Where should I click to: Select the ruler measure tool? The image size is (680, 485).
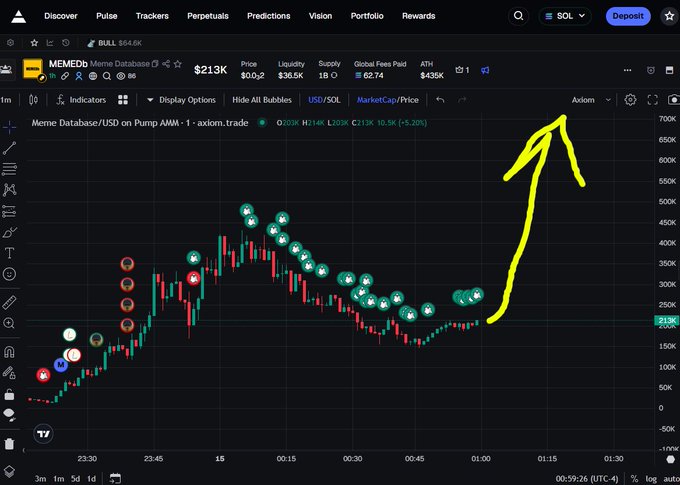9,302
